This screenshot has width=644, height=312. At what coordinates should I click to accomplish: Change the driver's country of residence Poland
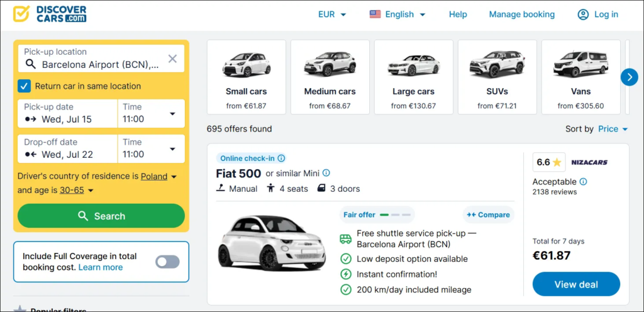click(158, 177)
